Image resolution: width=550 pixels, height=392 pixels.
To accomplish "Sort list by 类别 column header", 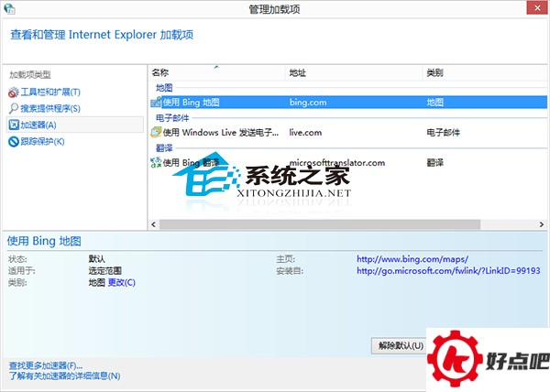I will tap(485, 73).
